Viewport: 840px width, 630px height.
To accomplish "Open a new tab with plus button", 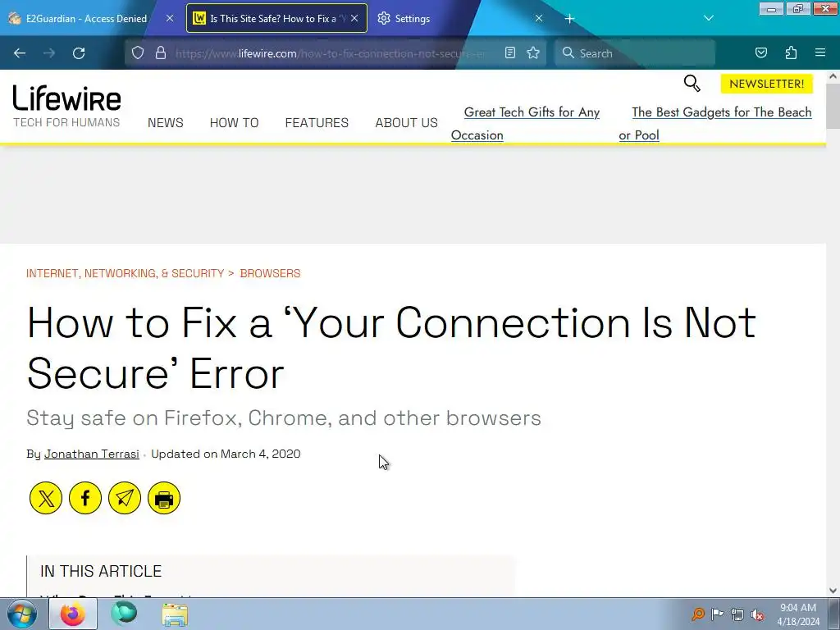I will click(570, 19).
